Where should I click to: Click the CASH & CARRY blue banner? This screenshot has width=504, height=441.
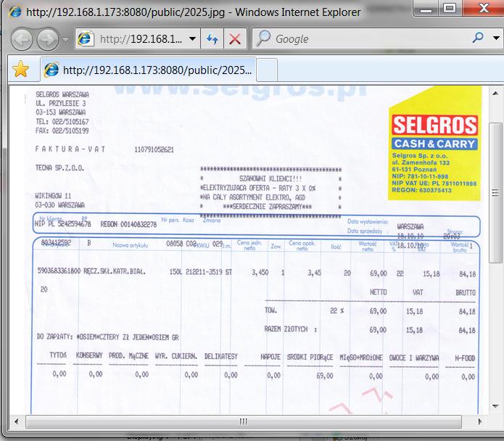pos(434,144)
